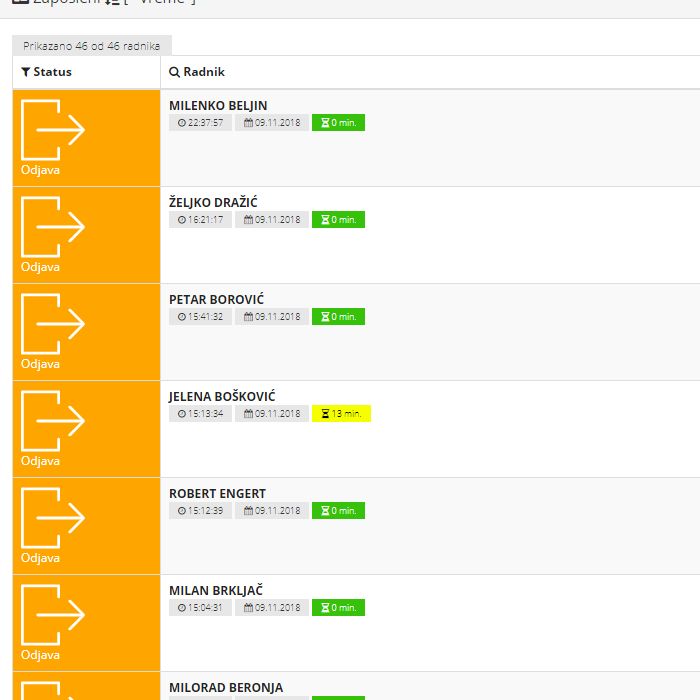This screenshot has height=700, width=700.
Task: Click date badge 09.11.2018 for Petar Borović
Action: (x=272, y=316)
